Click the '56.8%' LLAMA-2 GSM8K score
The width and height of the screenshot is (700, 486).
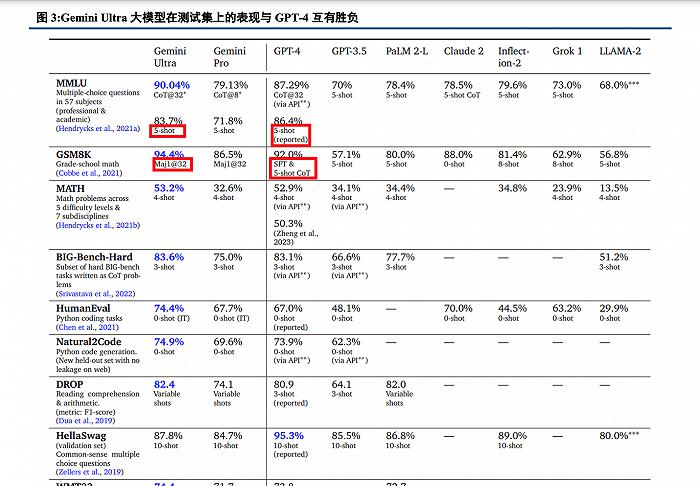click(x=613, y=154)
